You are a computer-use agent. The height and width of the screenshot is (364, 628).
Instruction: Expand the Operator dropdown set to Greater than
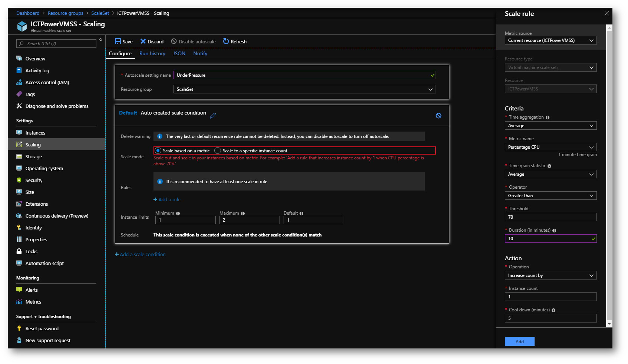click(x=551, y=196)
